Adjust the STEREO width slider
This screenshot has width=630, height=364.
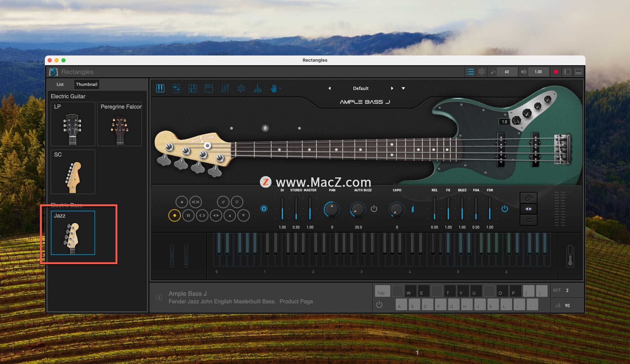pyautogui.click(x=296, y=209)
